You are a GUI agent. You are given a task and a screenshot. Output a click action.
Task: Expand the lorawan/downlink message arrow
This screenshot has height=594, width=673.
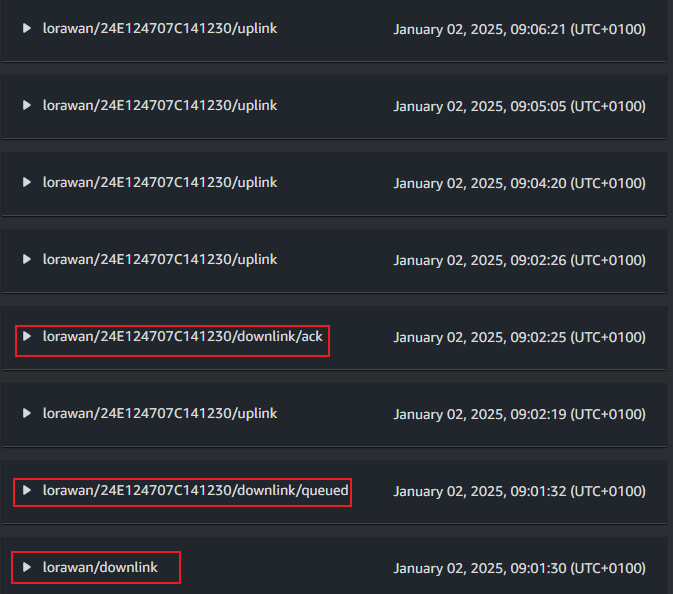tap(27, 567)
